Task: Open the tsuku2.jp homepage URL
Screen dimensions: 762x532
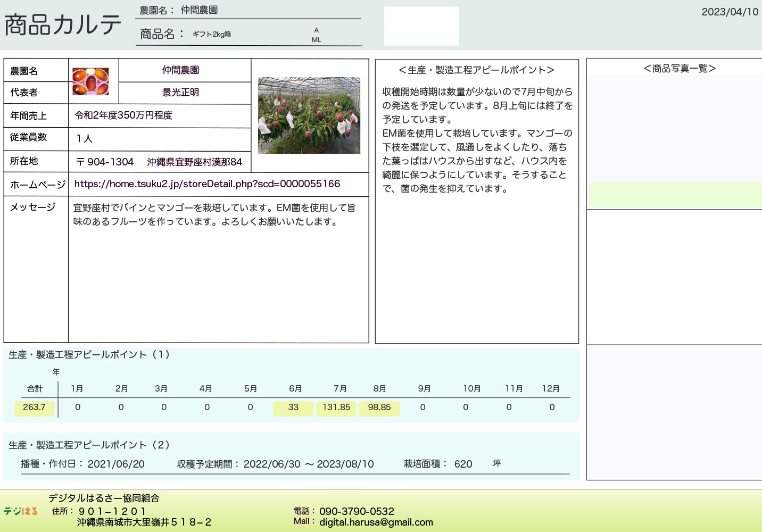Action: point(207,184)
